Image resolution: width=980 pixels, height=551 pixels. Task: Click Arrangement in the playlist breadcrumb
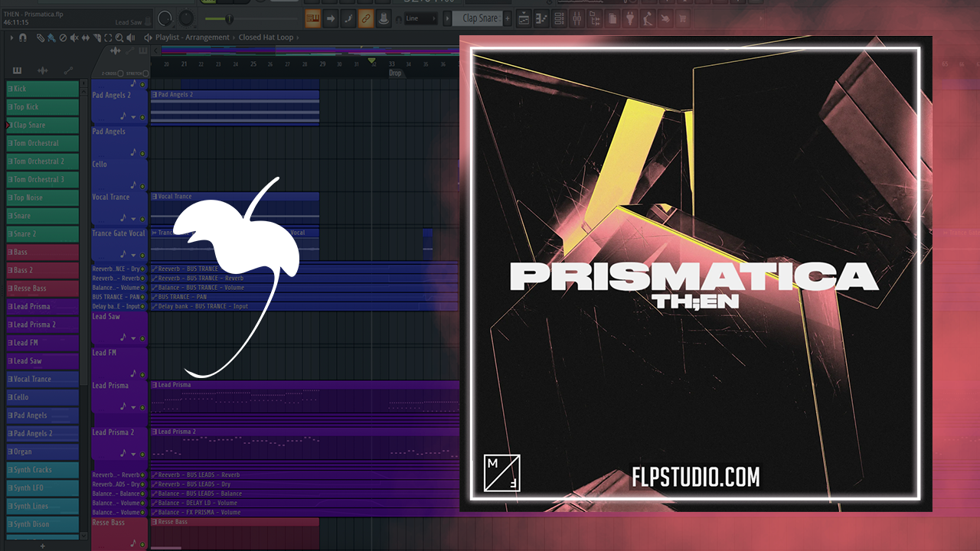[211, 37]
